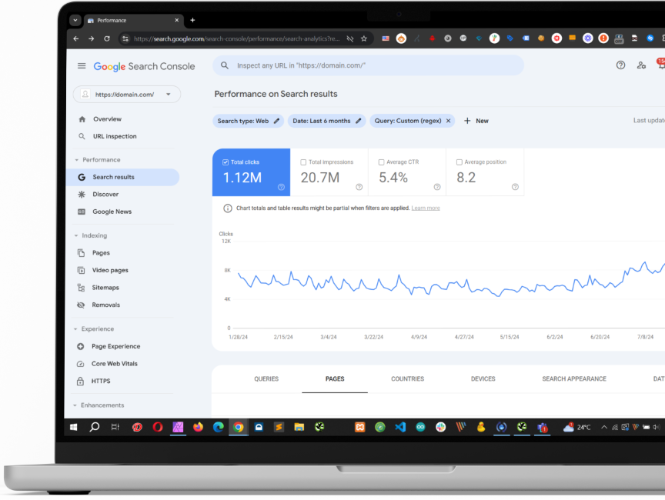Collapse the Performance section
This screenshot has width=665, height=500.
tap(77, 160)
